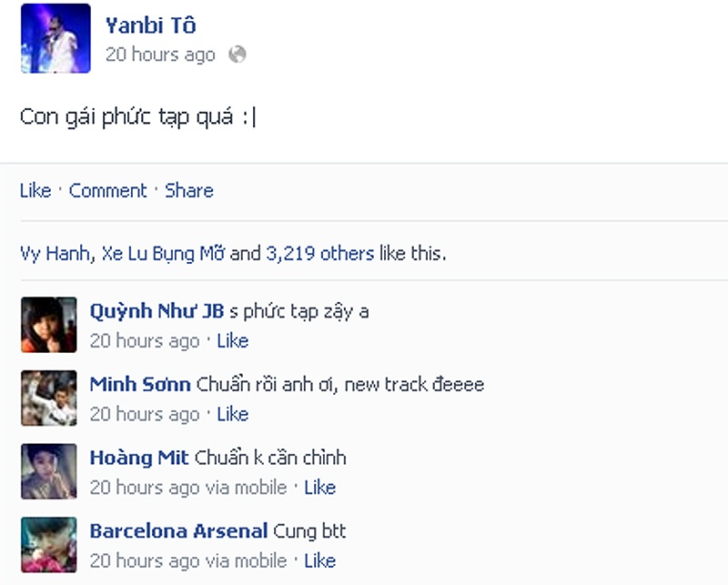Open Minh Sơnn's avatar thumbnail
This screenshot has height=585, width=728.
49,398
